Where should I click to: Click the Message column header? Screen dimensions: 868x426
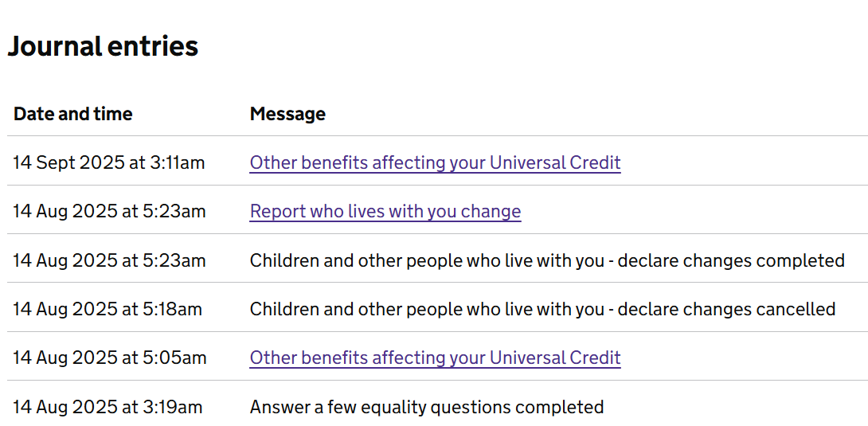pyautogui.click(x=287, y=114)
